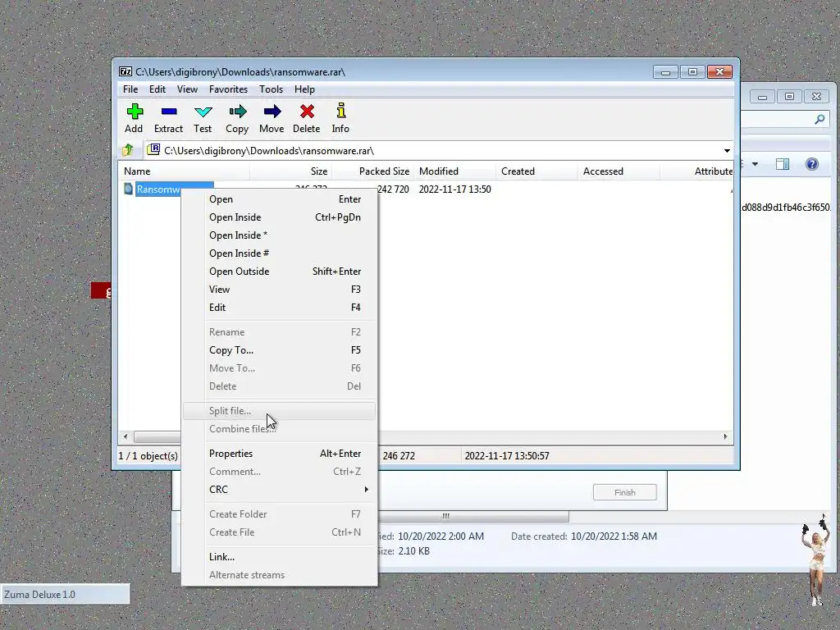
Task: Click status bar 2022-11-17 13:50:57 timestamp
Action: pos(507,456)
